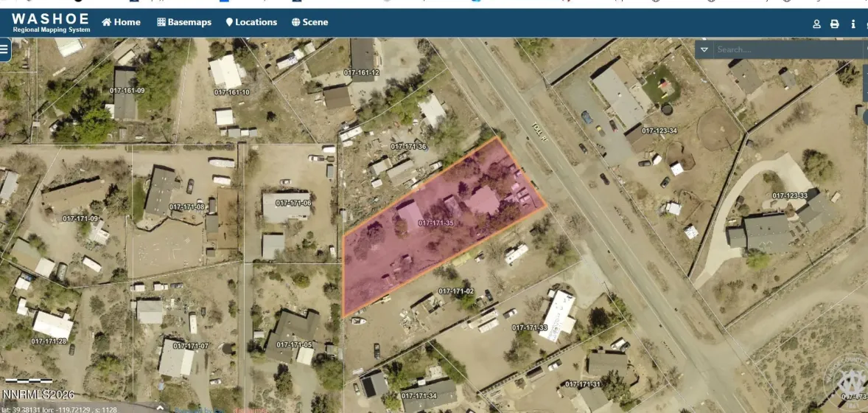Open the hamburger side menu
Image resolution: width=868 pixels, height=413 pixels.
click(x=4, y=49)
